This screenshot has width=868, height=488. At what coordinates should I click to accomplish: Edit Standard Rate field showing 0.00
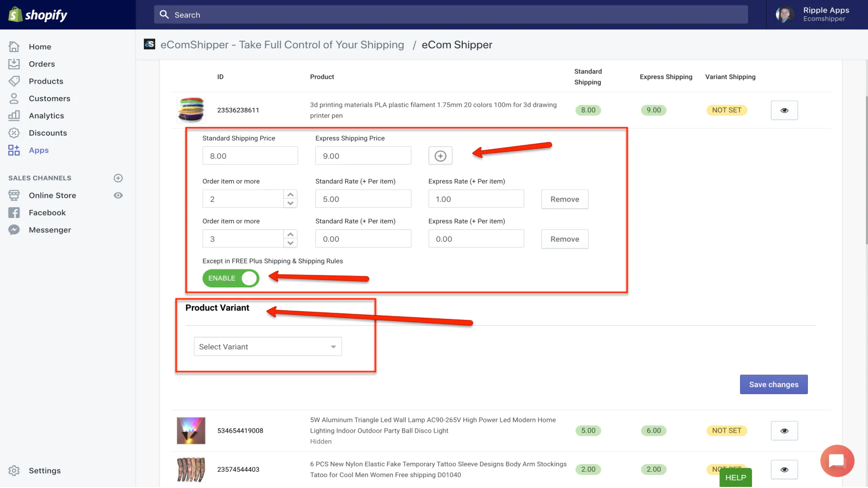coord(363,239)
